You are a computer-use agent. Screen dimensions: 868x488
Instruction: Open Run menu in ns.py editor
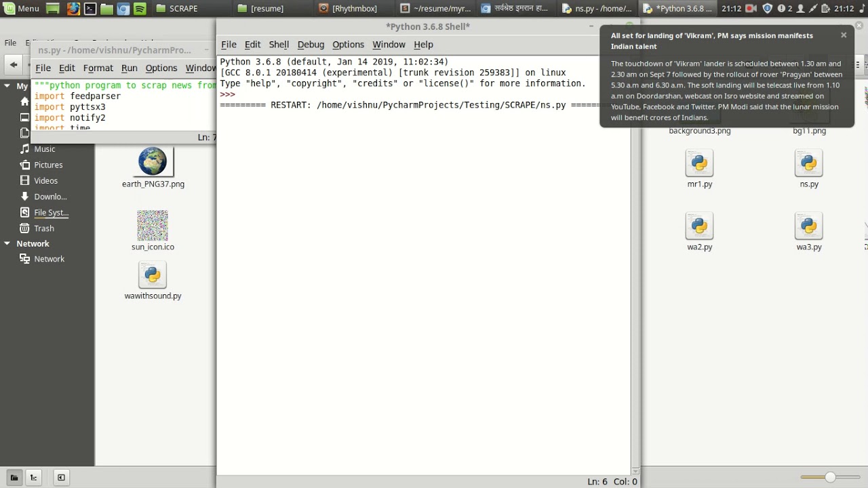[129, 68]
